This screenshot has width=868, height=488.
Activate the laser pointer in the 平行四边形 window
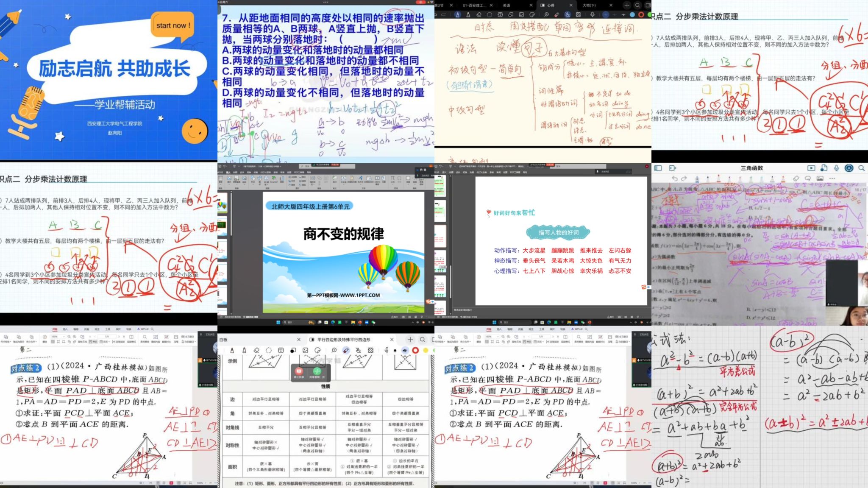346,350
